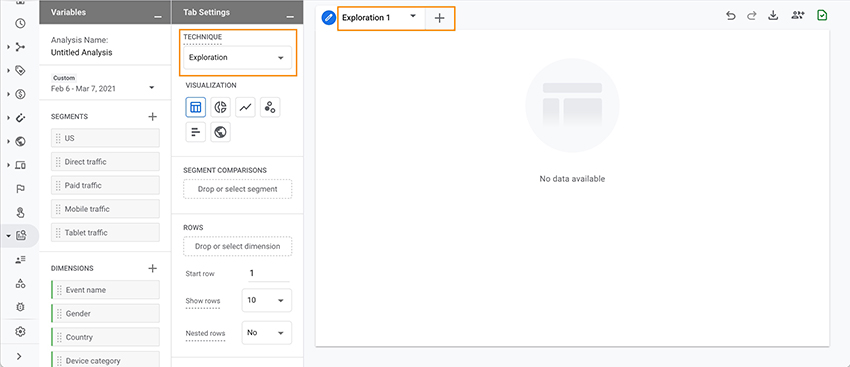Image resolution: width=850 pixels, height=367 pixels.
Task: Choose the Table visualization icon
Action: point(196,107)
